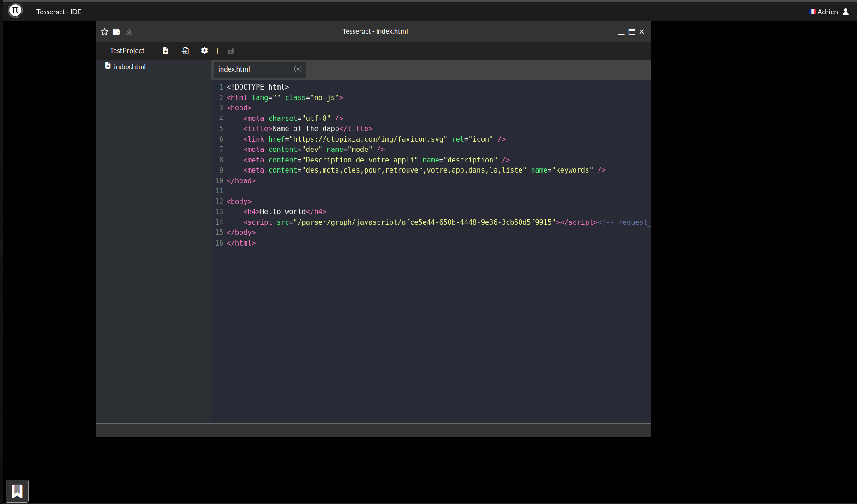Click the index.html file icon in sidebar

[x=108, y=66]
